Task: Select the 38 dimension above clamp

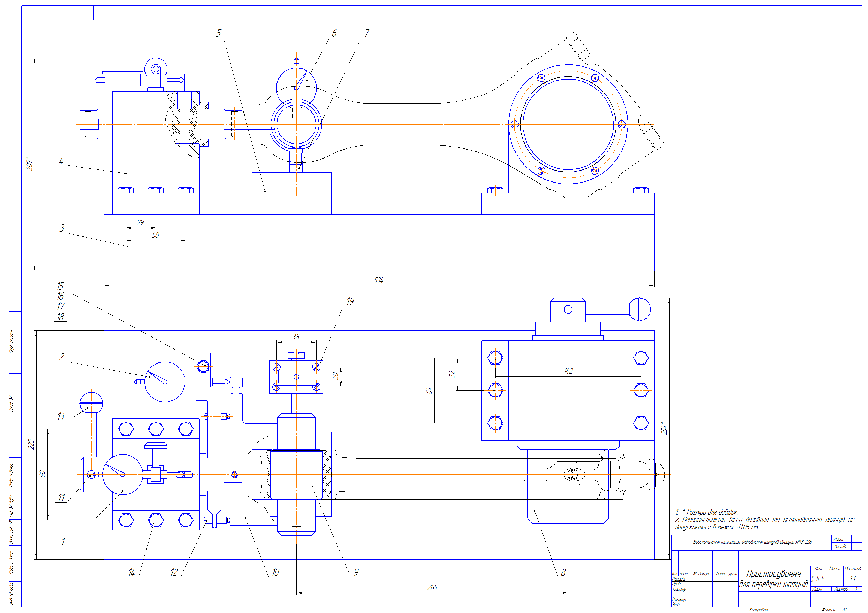Action: click(x=296, y=337)
